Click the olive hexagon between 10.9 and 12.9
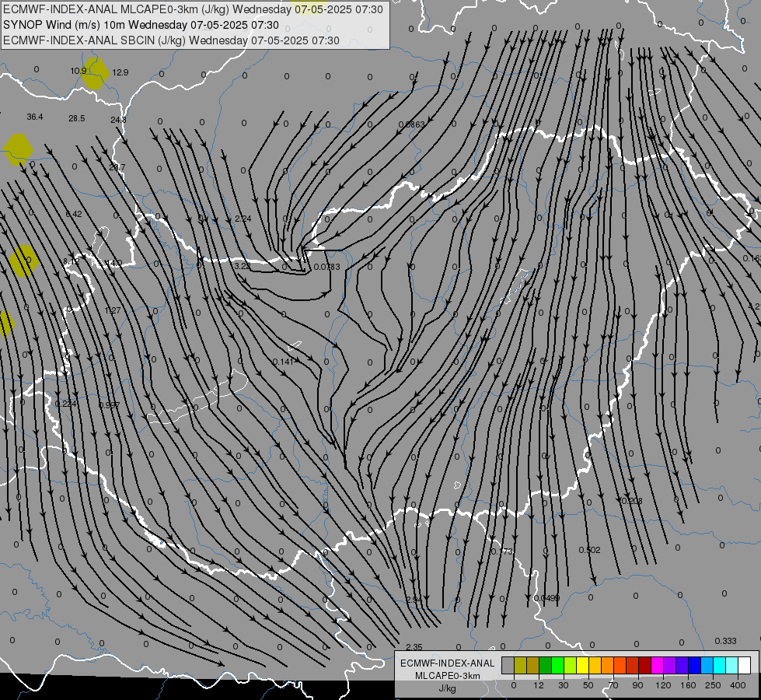761x700 pixels. click(95, 73)
